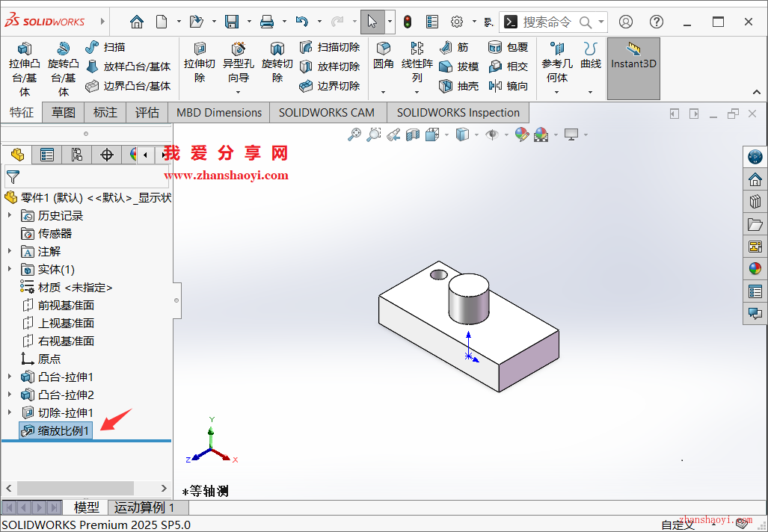Open the Options gear icon

click(x=457, y=22)
